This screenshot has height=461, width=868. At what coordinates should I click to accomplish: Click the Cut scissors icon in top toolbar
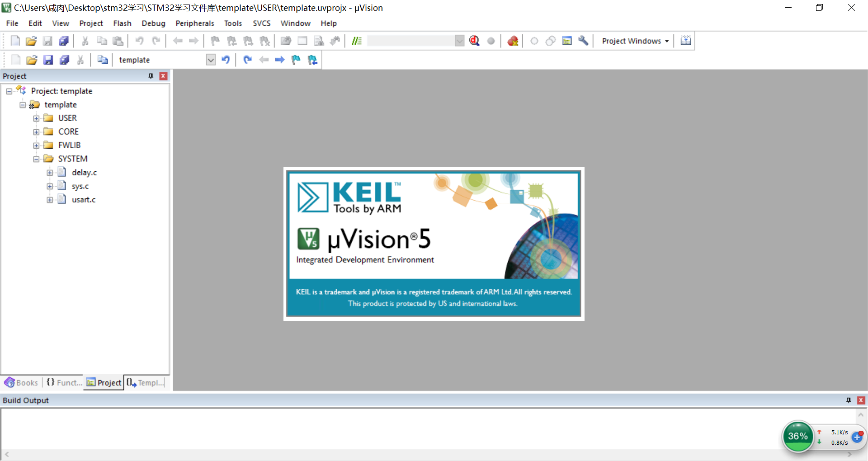pos(85,41)
